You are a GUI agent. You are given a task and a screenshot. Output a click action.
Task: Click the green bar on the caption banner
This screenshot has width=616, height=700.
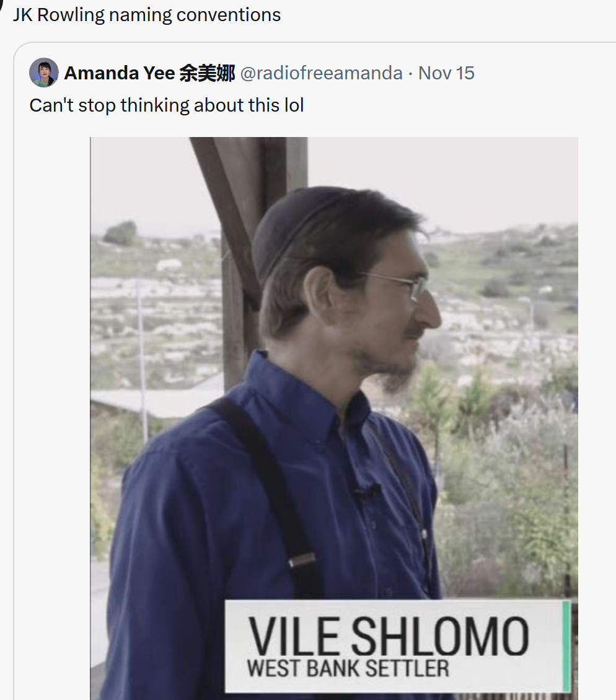click(566, 646)
